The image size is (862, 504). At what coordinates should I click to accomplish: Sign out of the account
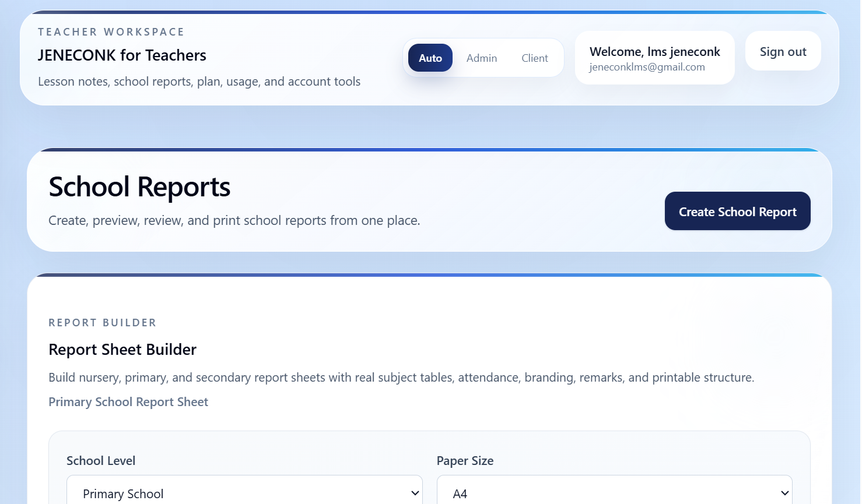[783, 51]
